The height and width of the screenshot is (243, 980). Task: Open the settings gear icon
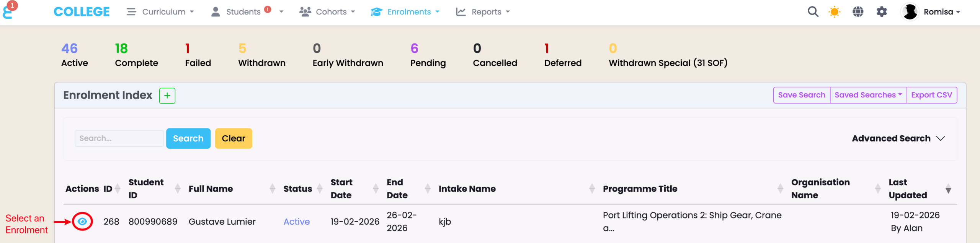(882, 12)
